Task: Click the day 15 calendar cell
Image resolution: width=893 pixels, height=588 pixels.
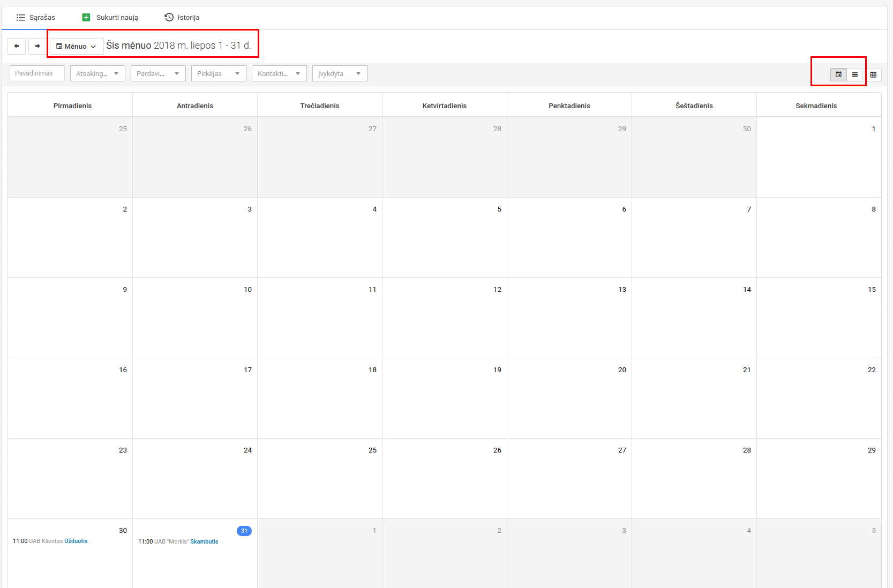Action: 819,318
